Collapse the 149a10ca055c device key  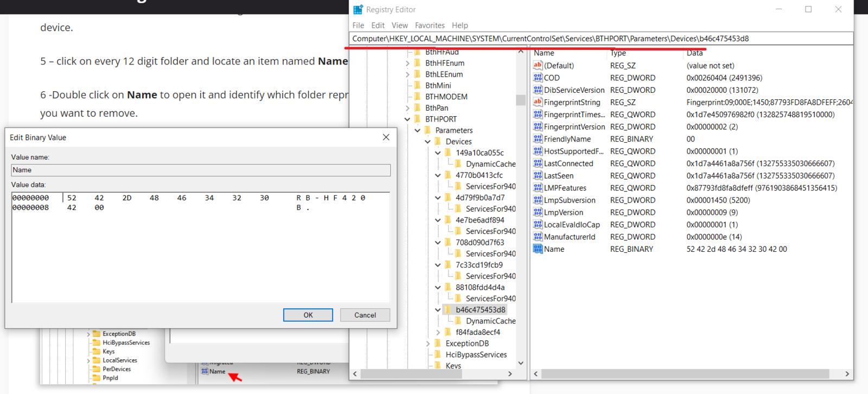pos(438,153)
